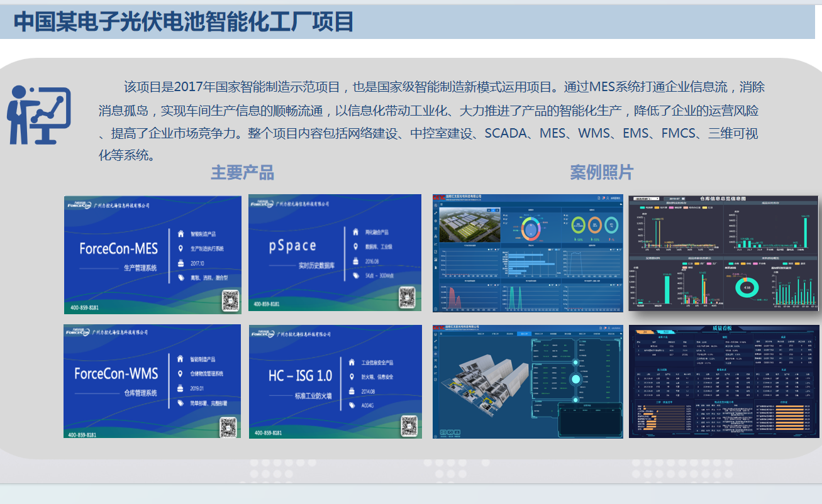Click the QR code on the HC – ISG 1.0 card
822x504 pixels.
point(411,426)
